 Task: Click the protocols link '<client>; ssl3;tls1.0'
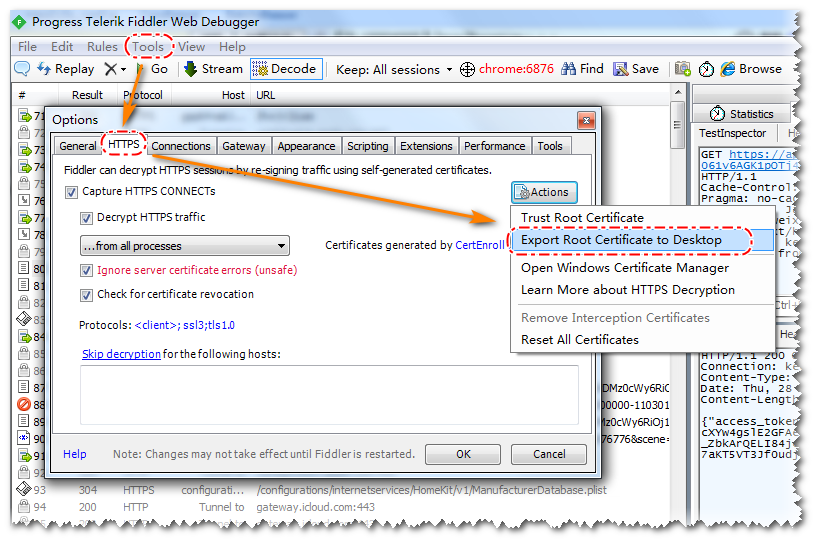coord(184,325)
